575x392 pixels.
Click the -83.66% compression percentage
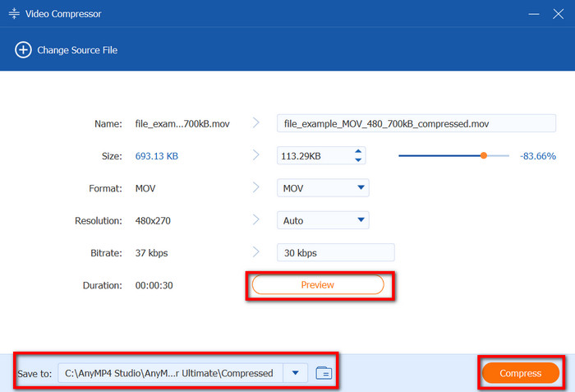click(x=537, y=156)
